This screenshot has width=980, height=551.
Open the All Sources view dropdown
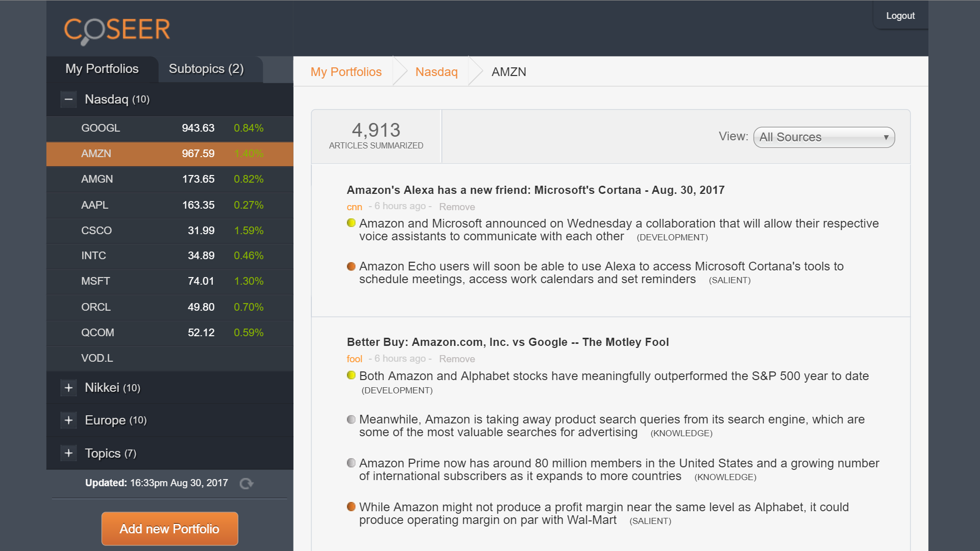824,137
